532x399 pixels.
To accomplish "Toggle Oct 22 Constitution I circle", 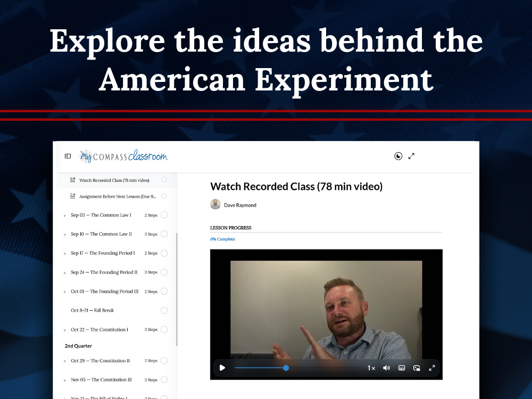I will pyautogui.click(x=164, y=329).
